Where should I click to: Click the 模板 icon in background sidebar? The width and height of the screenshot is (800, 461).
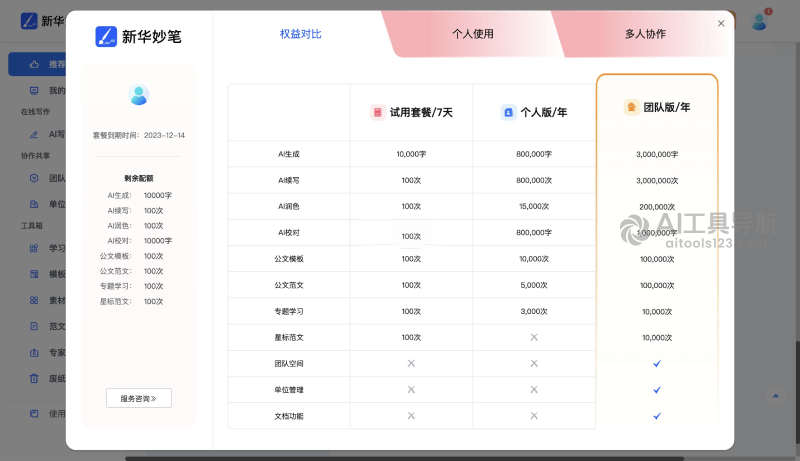[34, 274]
